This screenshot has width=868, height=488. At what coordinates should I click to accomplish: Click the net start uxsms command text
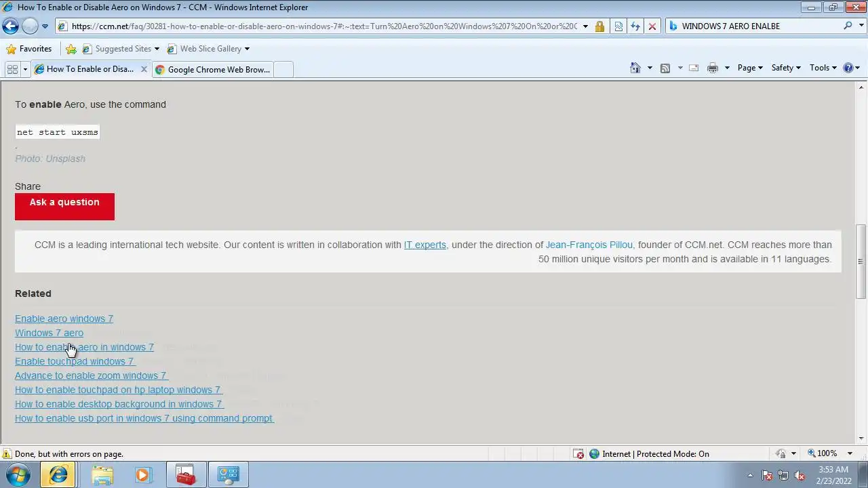click(58, 132)
